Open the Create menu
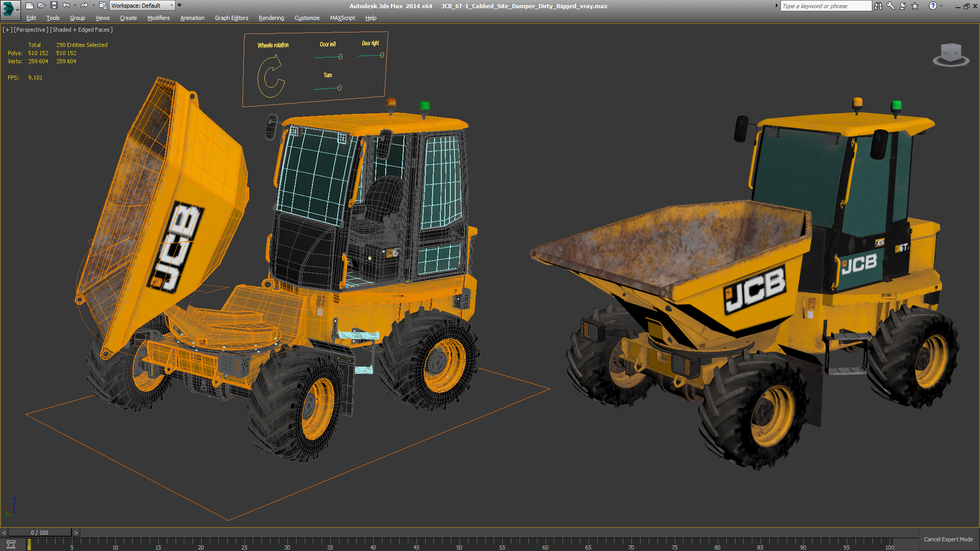 129,18
